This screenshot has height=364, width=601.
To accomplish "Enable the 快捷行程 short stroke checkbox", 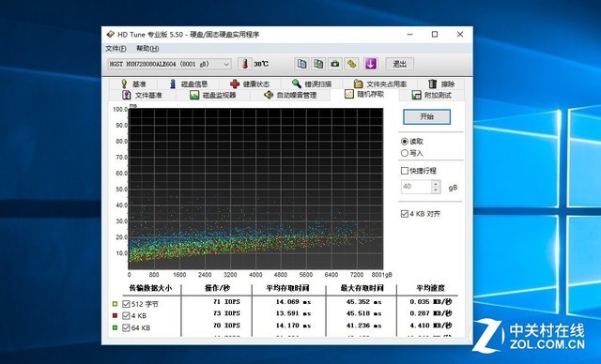I will pyautogui.click(x=405, y=171).
